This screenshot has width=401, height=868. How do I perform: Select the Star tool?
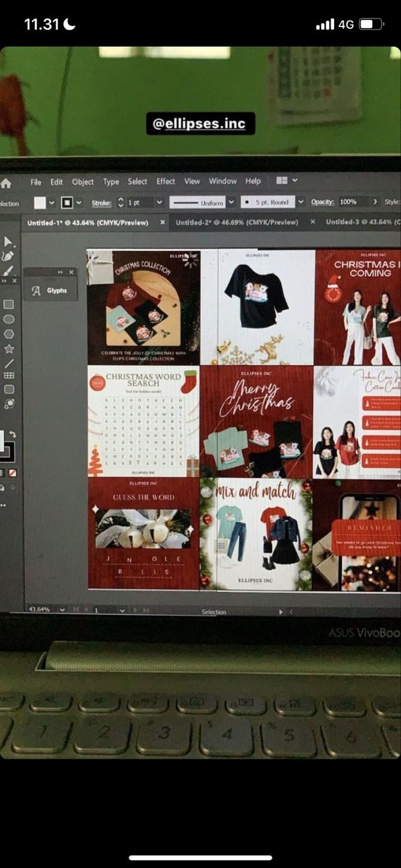coord(8,348)
